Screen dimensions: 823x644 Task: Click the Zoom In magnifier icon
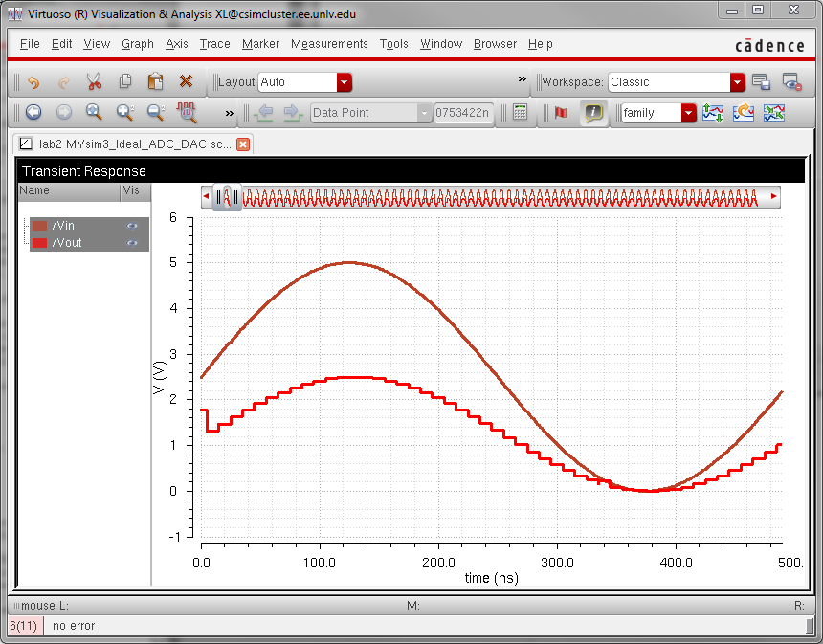[125, 113]
